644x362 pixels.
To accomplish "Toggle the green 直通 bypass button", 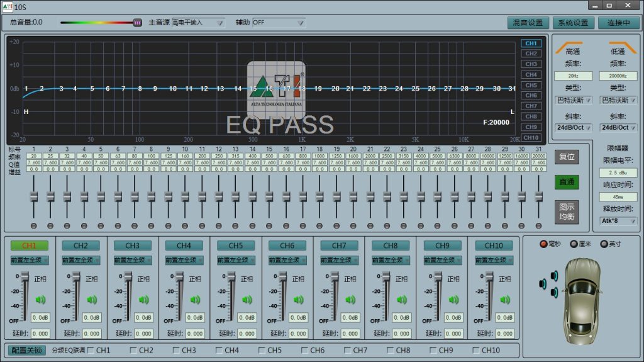I will pyautogui.click(x=567, y=182).
